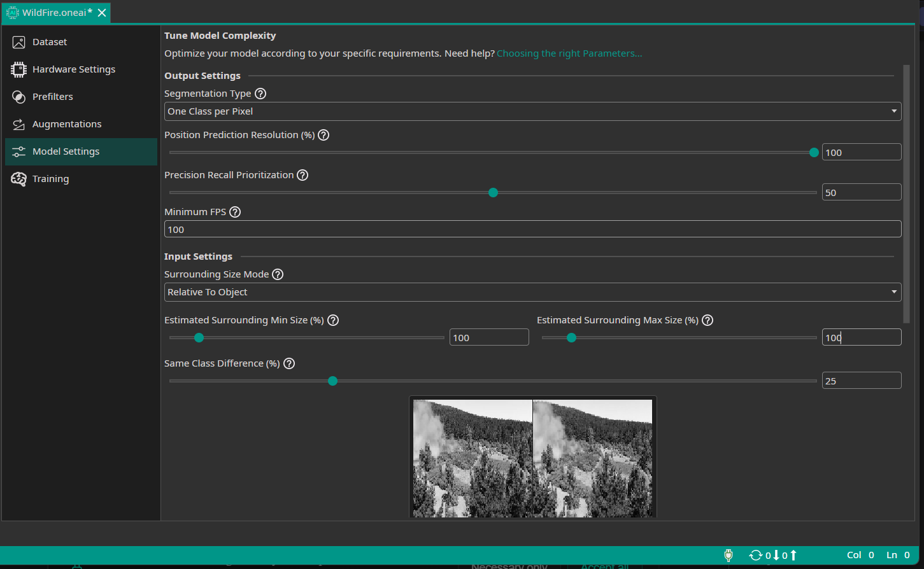Screen dimensions: 924x569
Task: Open the Choosing the right Parameters link
Action: (x=569, y=53)
